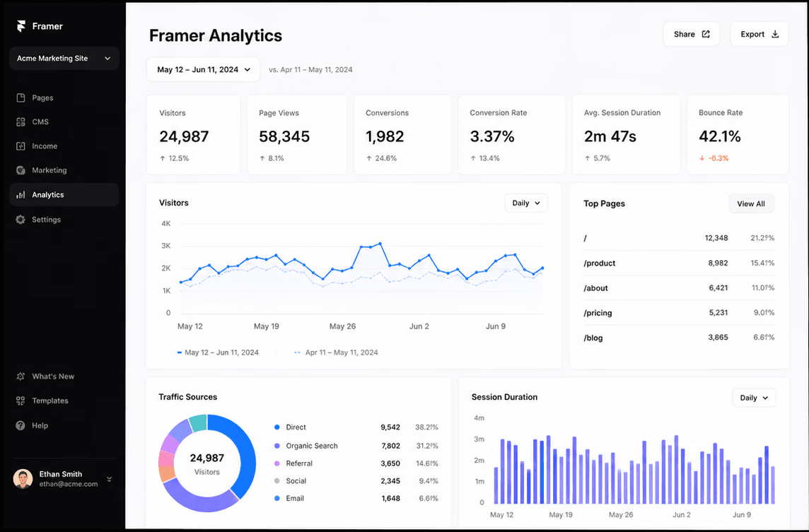
Task: Click the Email legend dot
Action: (277, 499)
